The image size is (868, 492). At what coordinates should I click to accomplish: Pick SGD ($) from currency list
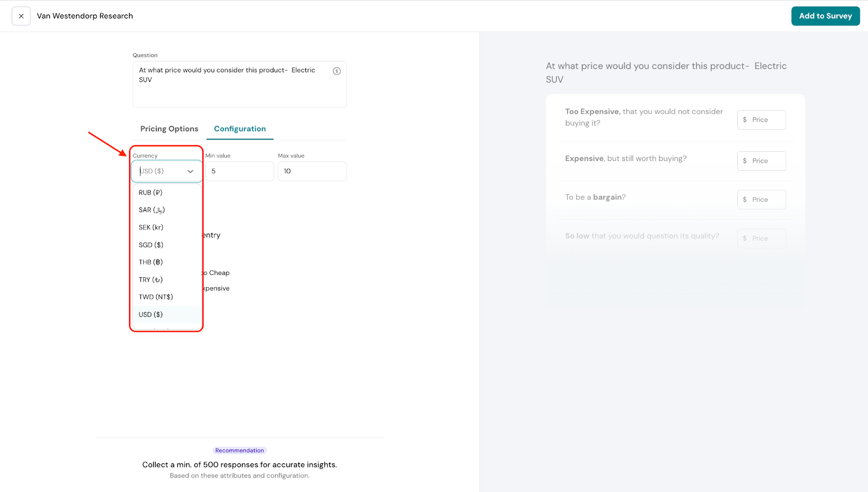[151, 245]
